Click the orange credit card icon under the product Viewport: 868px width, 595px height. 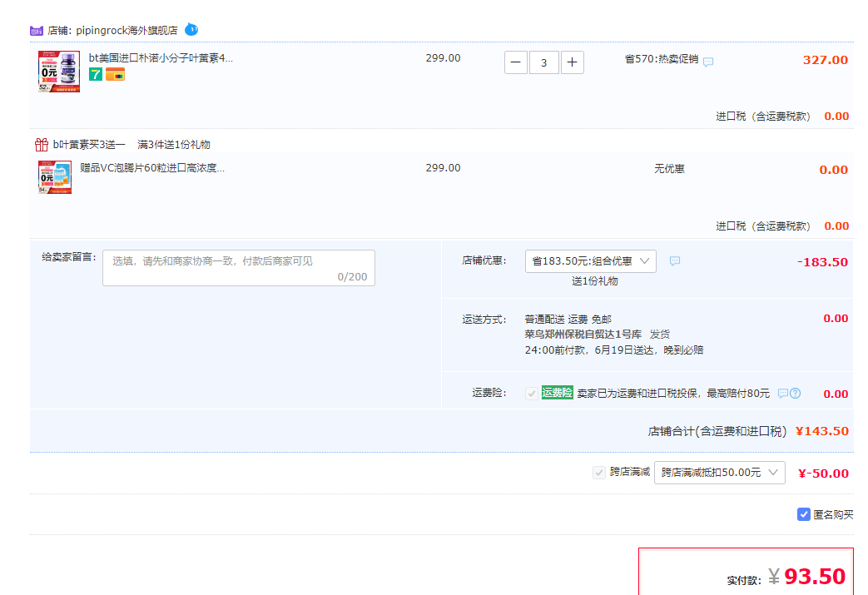115,74
